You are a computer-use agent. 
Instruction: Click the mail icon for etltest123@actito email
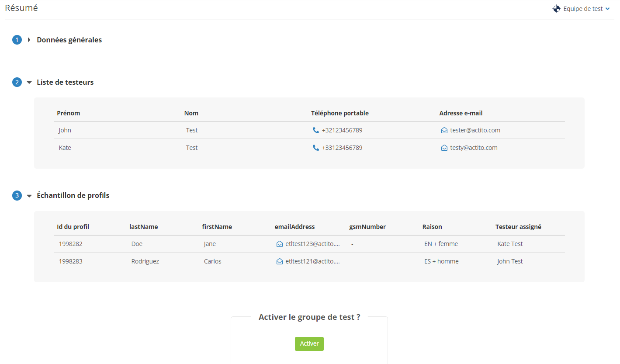pos(280,244)
